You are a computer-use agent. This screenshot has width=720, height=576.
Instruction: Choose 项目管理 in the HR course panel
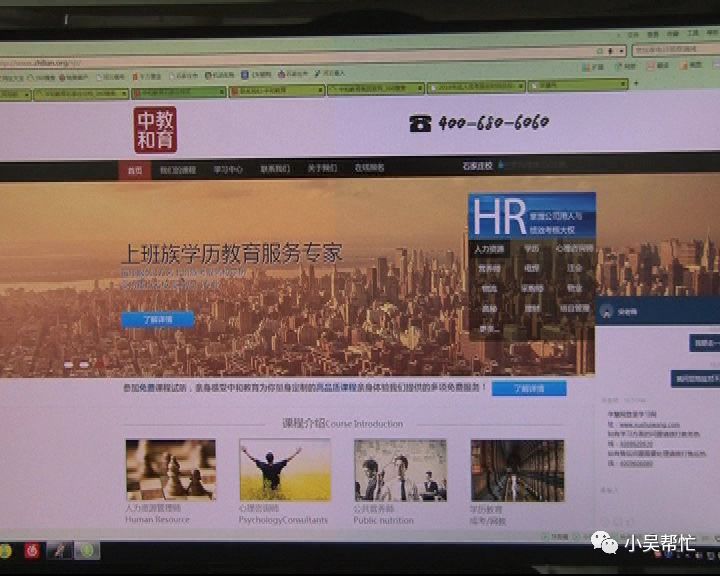(574, 308)
